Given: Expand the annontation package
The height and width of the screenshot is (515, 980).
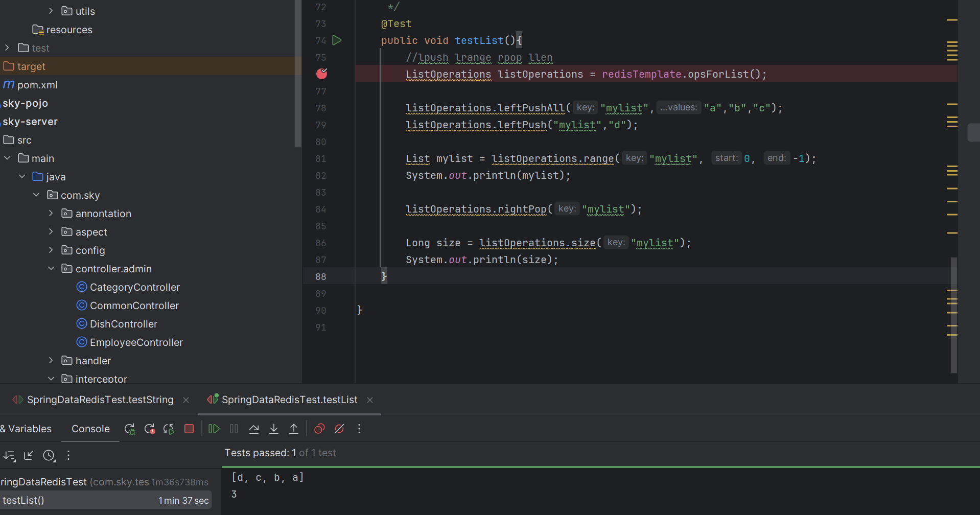Looking at the screenshot, I should pos(51,213).
